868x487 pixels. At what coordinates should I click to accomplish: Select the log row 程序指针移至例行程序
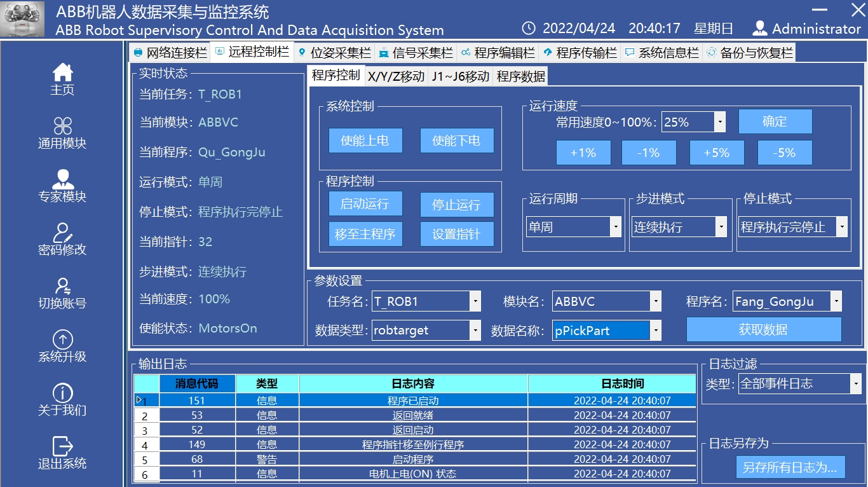click(x=415, y=444)
